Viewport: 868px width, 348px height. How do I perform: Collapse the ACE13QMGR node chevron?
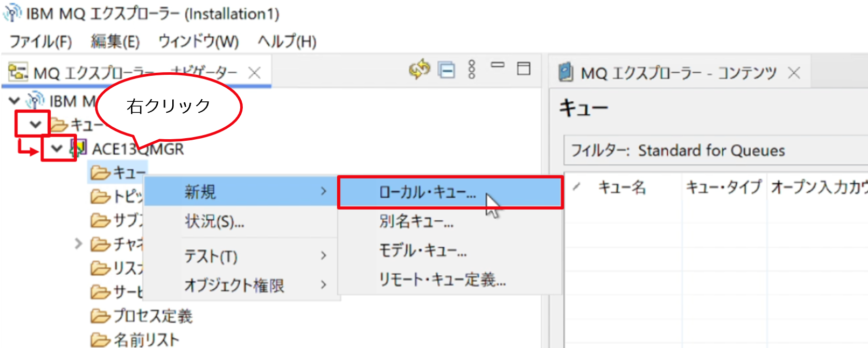click(57, 149)
